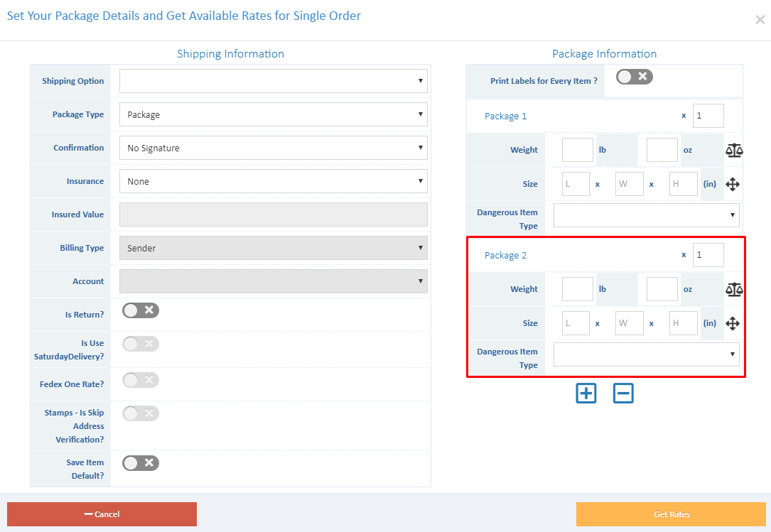Click the Cancel button

102,514
